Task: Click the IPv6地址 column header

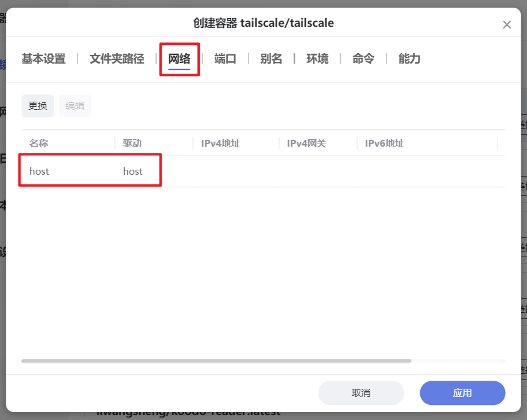Action: (x=385, y=143)
